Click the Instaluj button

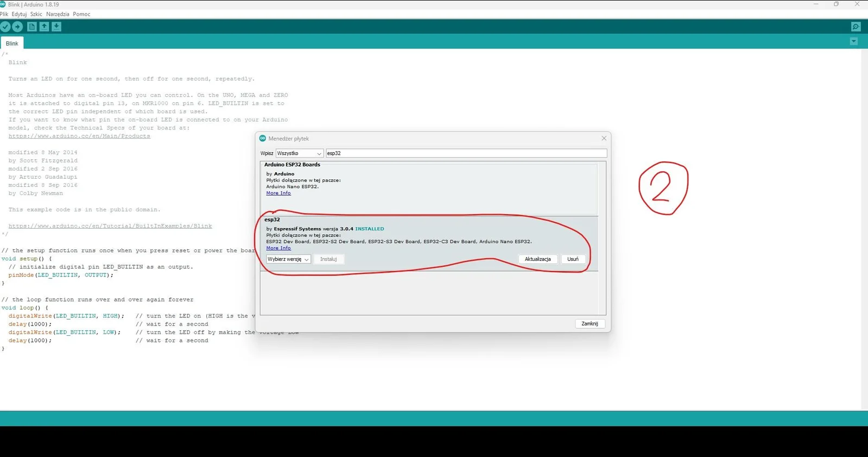[x=328, y=259]
